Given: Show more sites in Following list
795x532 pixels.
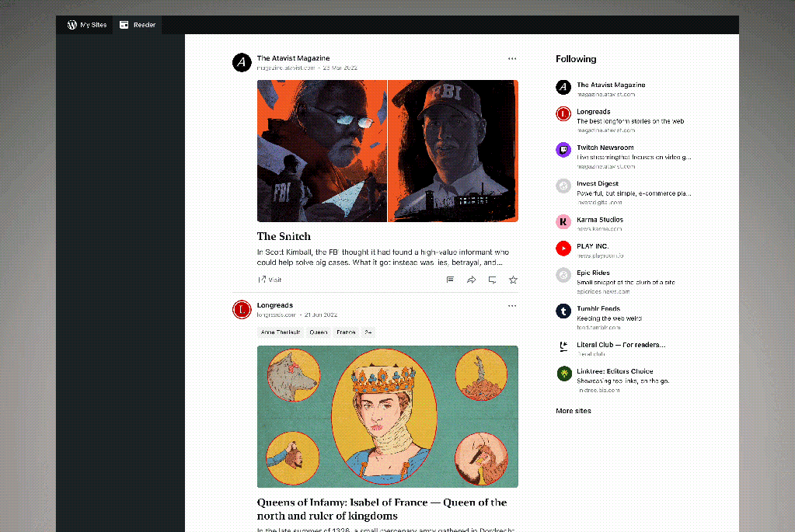Looking at the screenshot, I should (573, 411).
